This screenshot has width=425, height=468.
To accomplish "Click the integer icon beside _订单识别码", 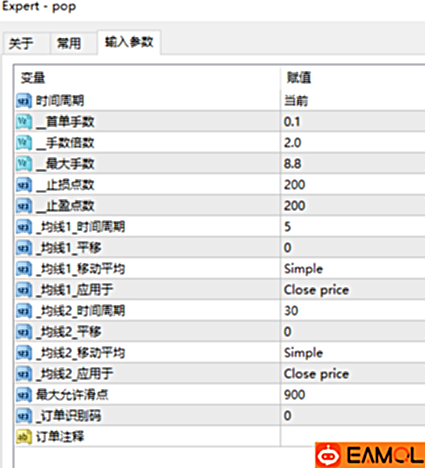I will [24, 416].
